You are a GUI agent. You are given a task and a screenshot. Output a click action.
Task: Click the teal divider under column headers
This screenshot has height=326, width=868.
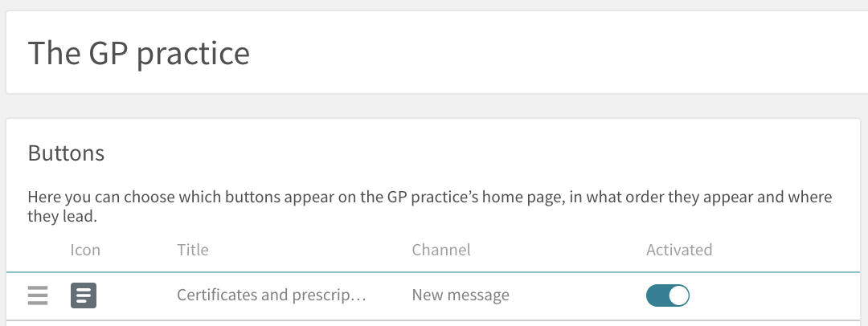pyautogui.click(x=433, y=272)
